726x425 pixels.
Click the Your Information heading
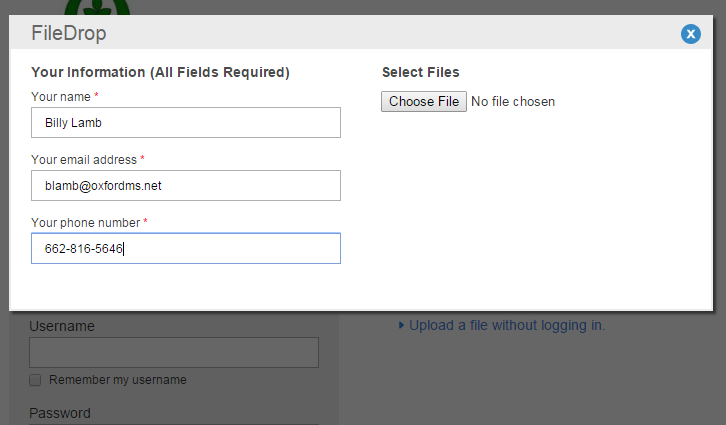tap(160, 72)
